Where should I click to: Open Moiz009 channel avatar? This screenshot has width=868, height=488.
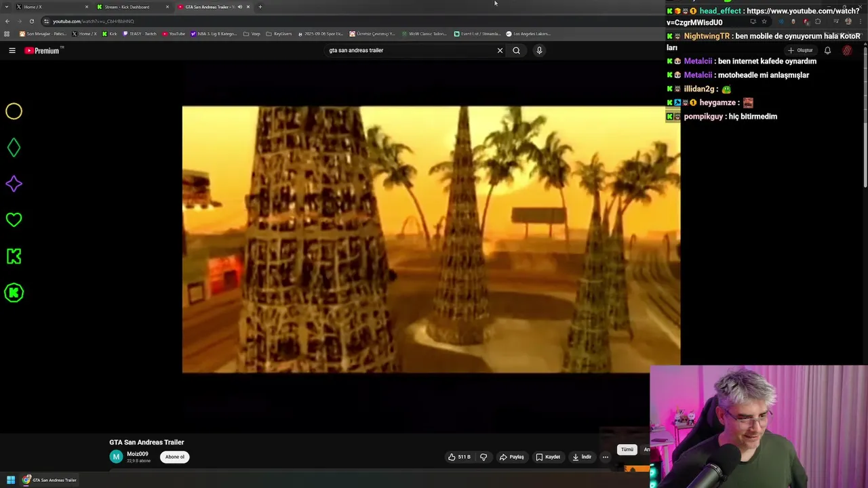point(116,457)
